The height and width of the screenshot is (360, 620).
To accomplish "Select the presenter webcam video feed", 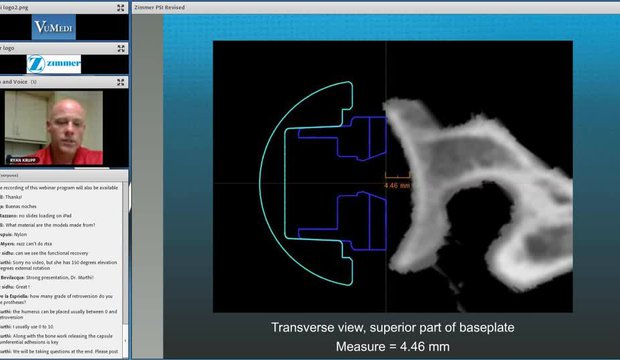I will point(54,128).
